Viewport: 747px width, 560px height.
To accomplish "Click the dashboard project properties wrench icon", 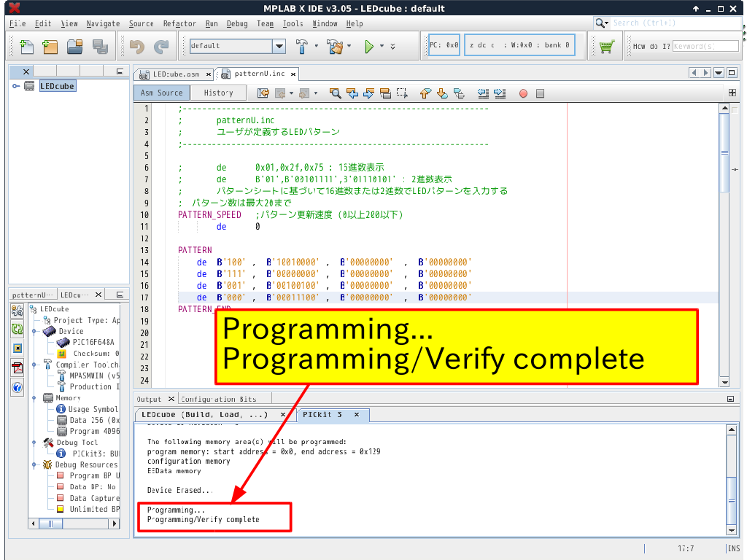I will click(x=18, y=311).
